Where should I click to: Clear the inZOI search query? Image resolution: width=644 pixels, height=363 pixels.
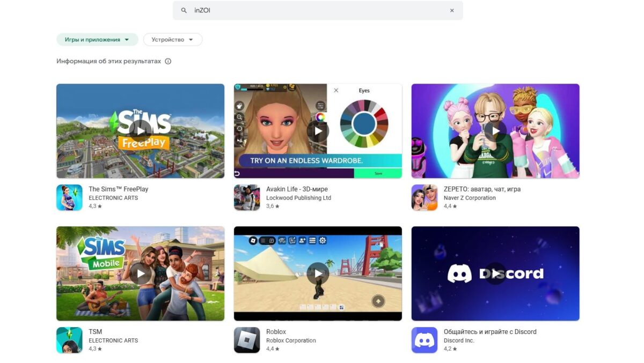pyautogui.click(x=452, y=11)
